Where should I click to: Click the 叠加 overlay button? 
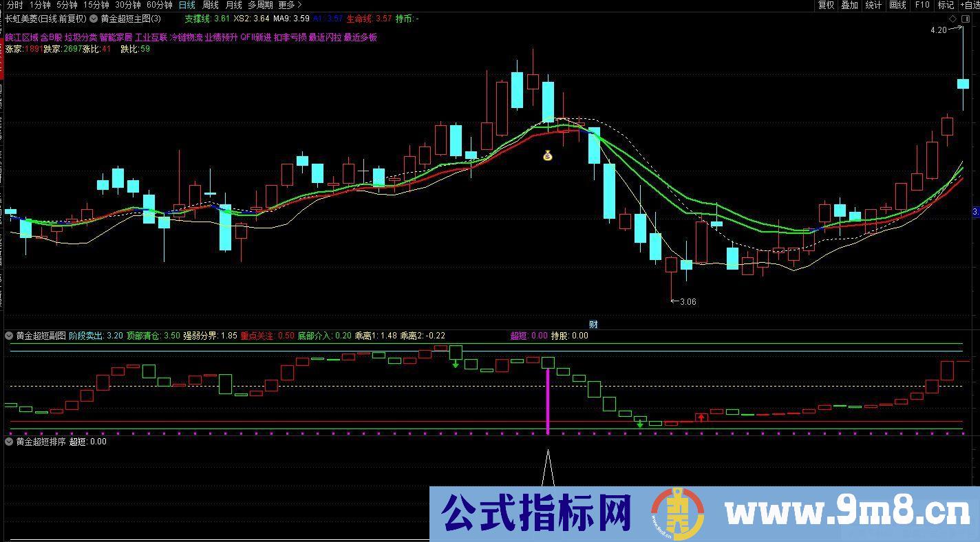pos(849,5)
